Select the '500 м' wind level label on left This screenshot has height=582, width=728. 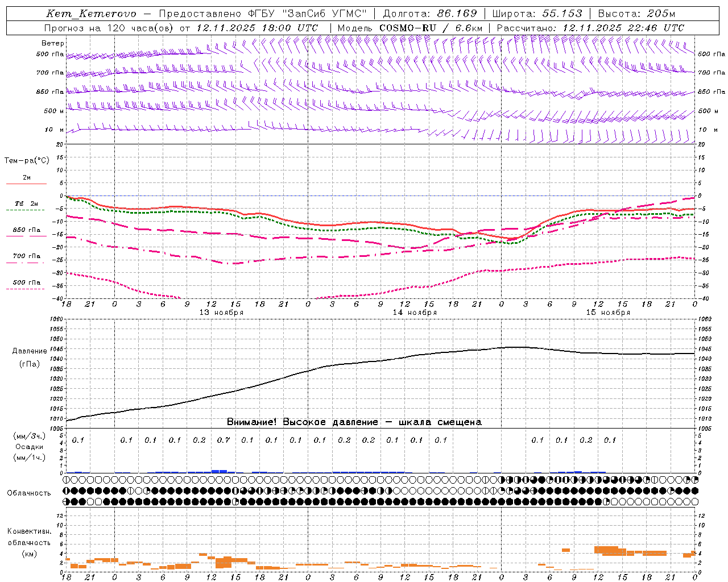[x=54, y=111]
